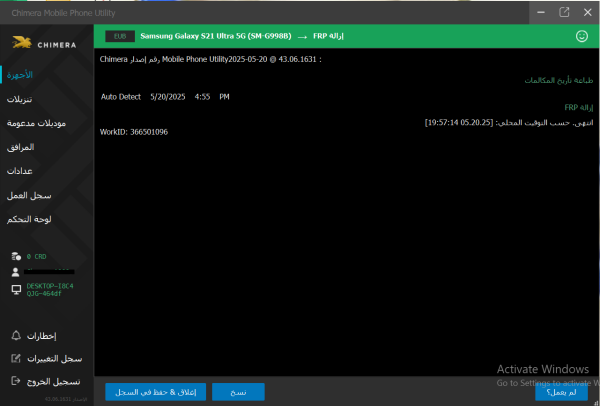This screenshot has width=600, height=406.
Task: Open the عدادات settings section
Action: (x=20, y=171)
